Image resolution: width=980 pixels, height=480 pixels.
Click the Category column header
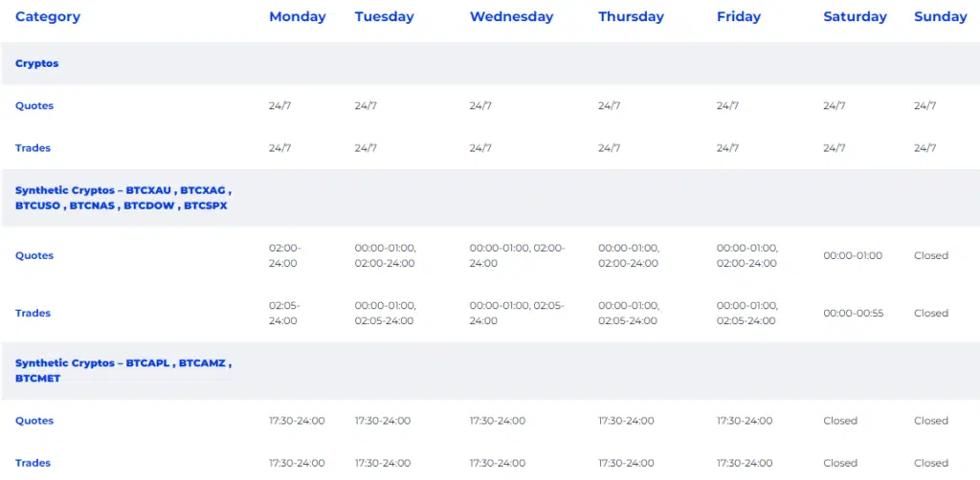coord(48,17)
